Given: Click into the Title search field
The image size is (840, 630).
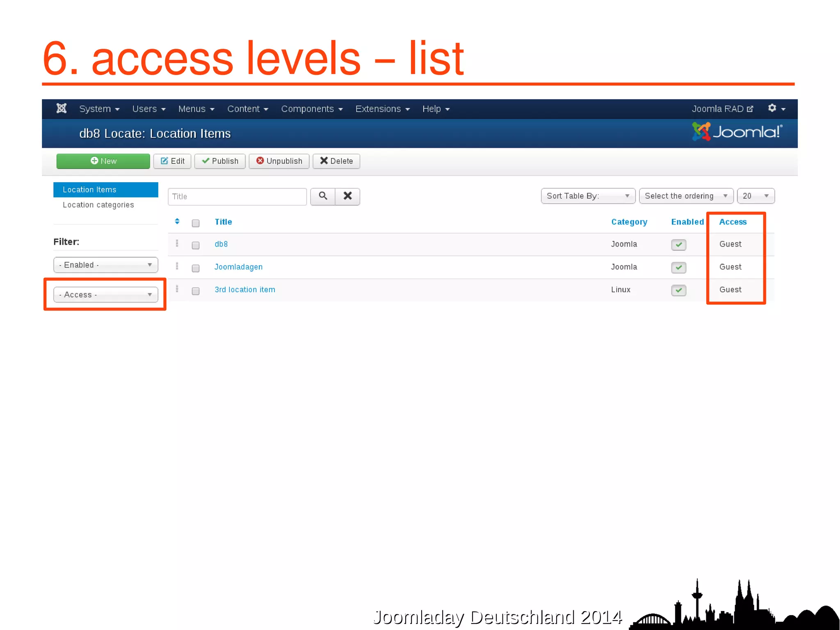Looking at the screenshot, I should click(237, 197).
